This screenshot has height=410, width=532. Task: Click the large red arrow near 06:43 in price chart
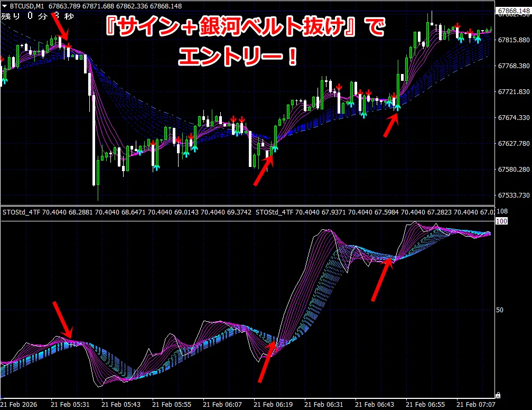pyautogui.click(x=391, y=125)
